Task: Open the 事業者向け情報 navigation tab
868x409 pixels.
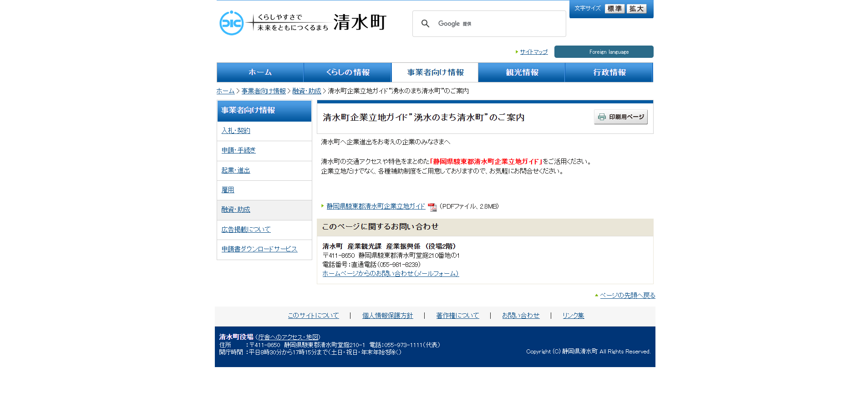Action: [435, 72]
